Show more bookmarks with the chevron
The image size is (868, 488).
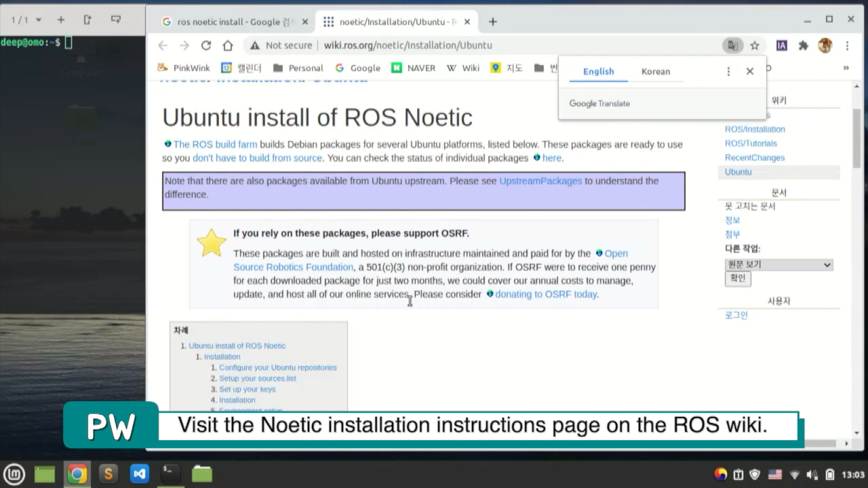point(846,68)
